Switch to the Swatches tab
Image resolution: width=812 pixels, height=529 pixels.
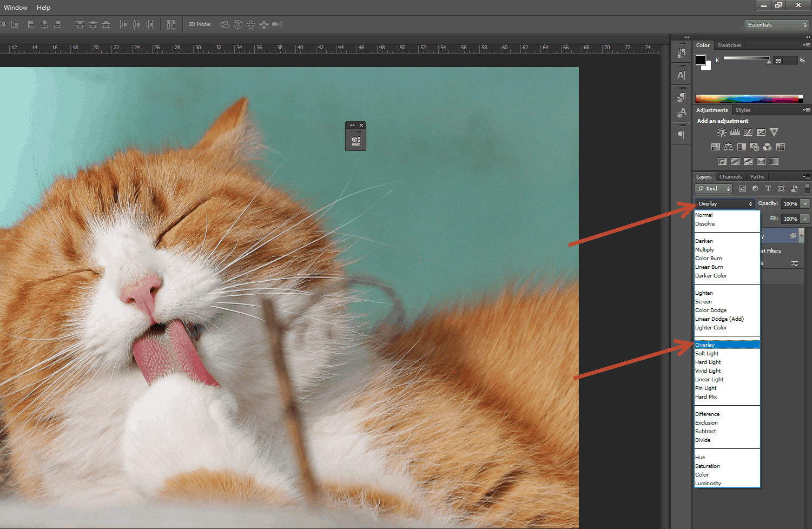pos(729,45)
